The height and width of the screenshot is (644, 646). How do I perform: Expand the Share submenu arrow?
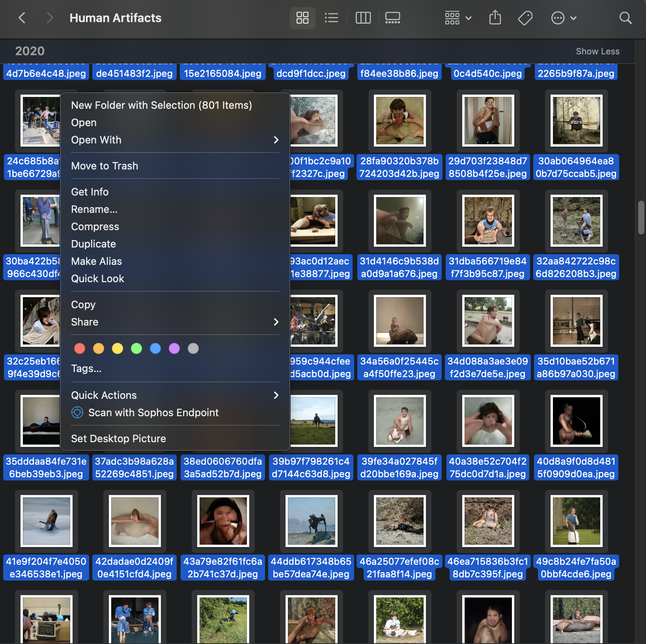tap(276, 322)
